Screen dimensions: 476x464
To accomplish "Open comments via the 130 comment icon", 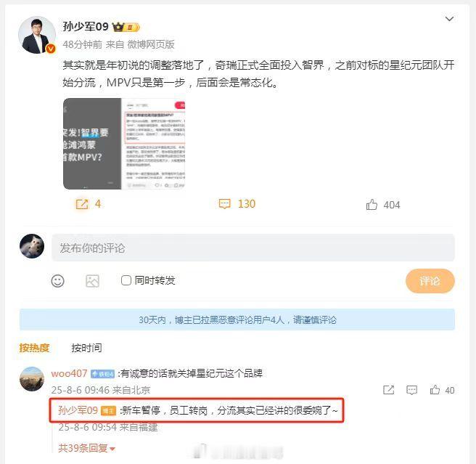I will coord(225,204).
